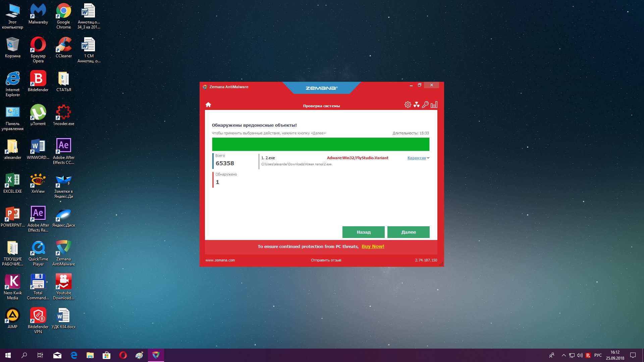Open the Bitdefender VPN desktop icon

pos(38,321)
